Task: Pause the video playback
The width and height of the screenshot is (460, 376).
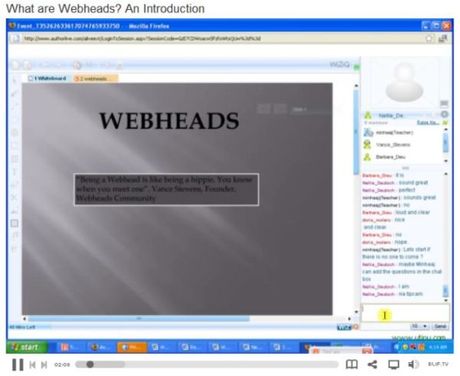Action: [x=18, y=364]
